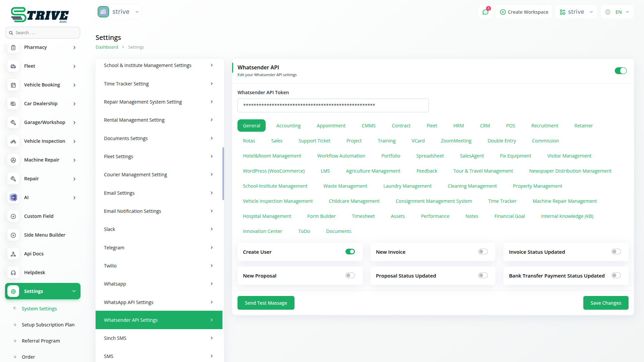Click the Garage/Workshop wrench icon
This screenshot has height=362, width=644.
click(x=13, y=123)
